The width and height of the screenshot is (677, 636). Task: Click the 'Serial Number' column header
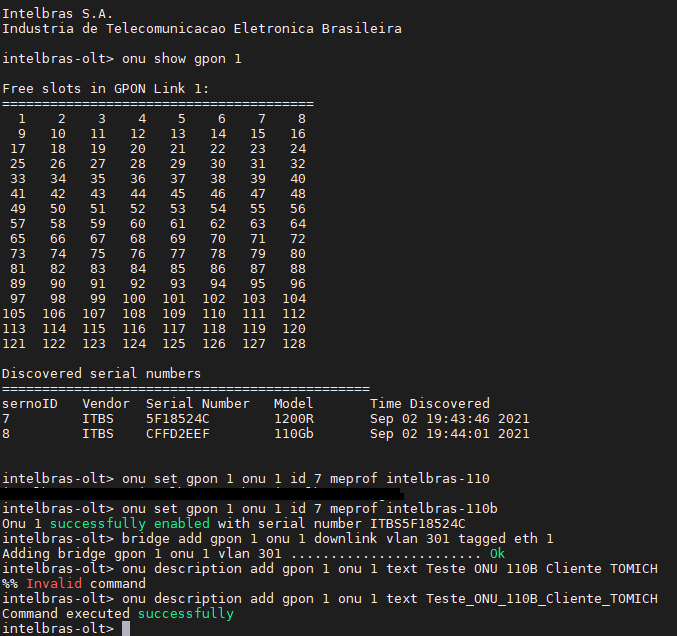198,404
